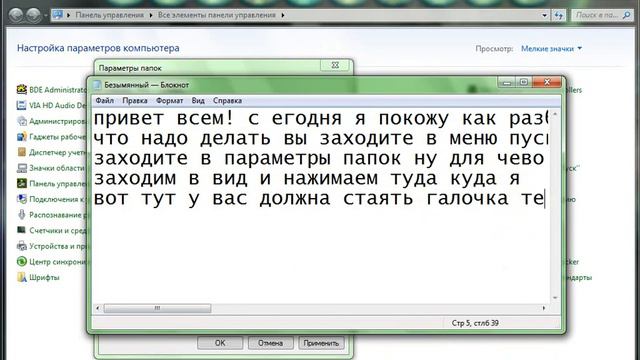The width and height of the screenshot is (640, 360).
Task: Click the line starting 'что надо делать'
Action: [x=321, y=139]
